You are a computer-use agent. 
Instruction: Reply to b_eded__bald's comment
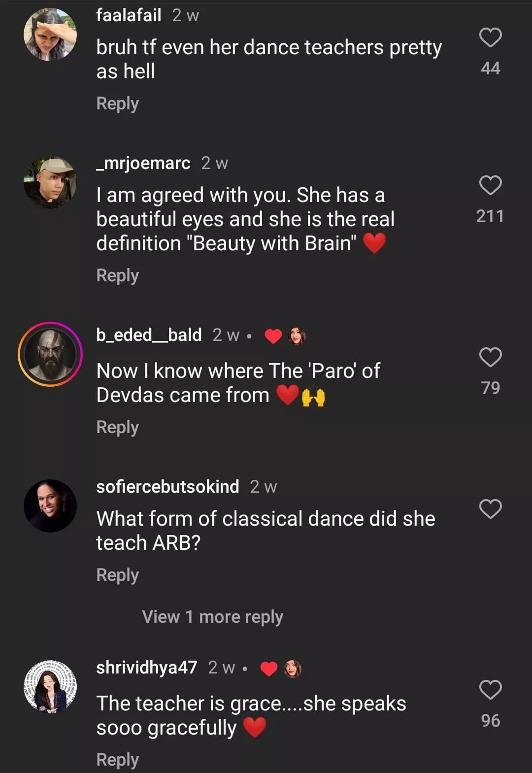[117, 427]
